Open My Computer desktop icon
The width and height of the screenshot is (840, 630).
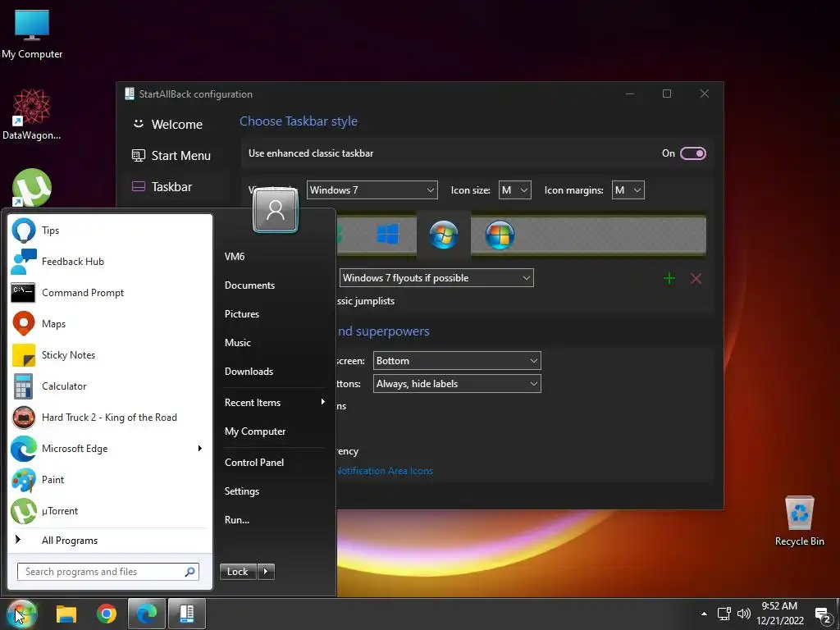coord(32,34)
